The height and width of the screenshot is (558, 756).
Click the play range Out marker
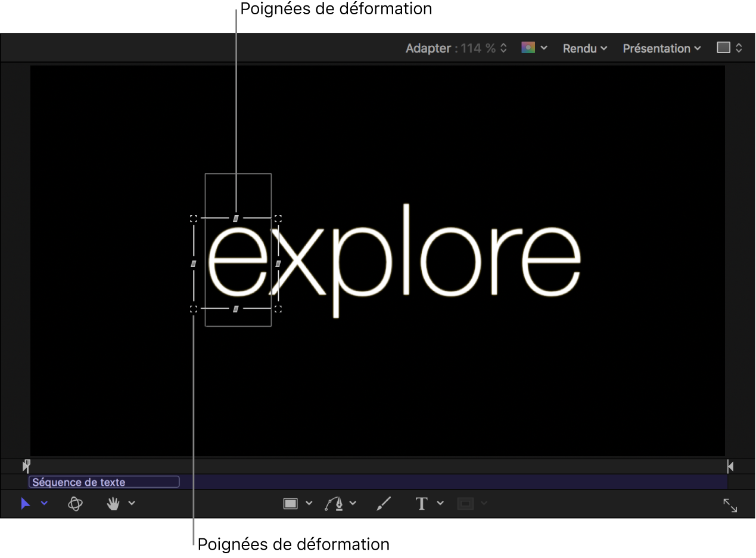click(730, 466)
